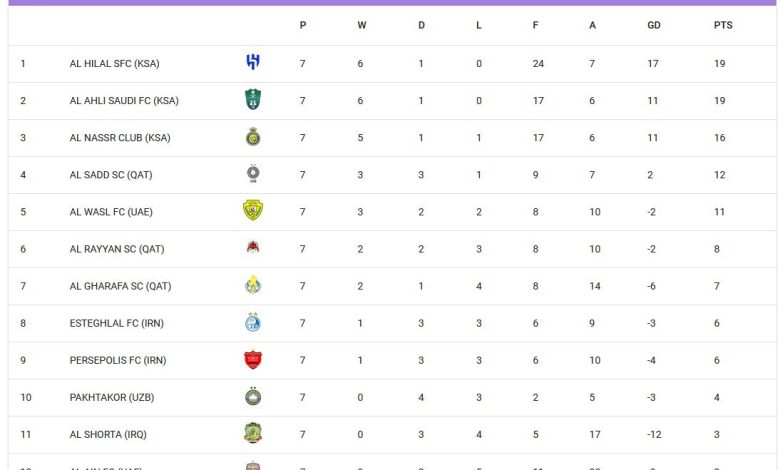Click the W column header
Image resolution: width=780 pixels, height=470 pixels.
[362, 26]
